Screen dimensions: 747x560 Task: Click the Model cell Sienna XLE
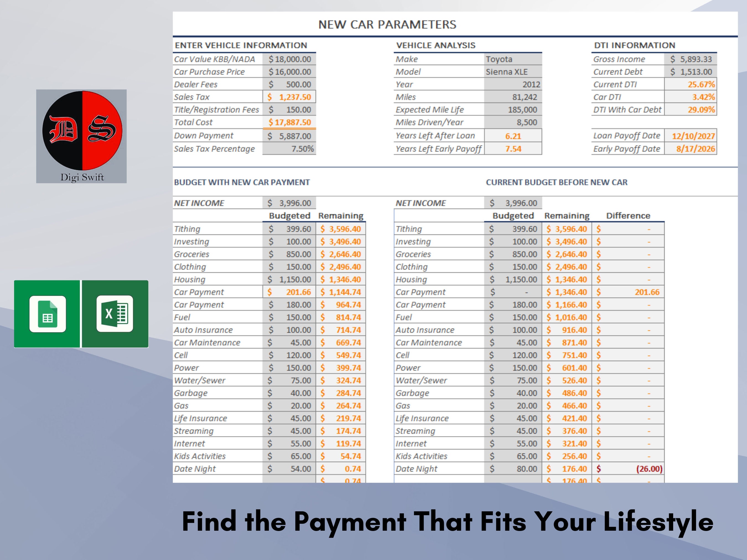point(513,72)
